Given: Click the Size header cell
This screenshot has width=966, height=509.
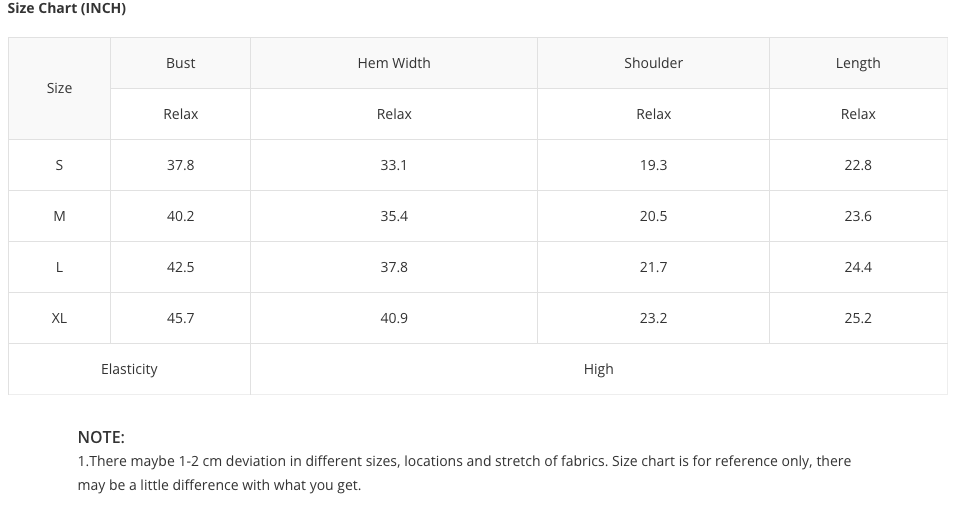Looking at the screenshot, I should [59, 88].
